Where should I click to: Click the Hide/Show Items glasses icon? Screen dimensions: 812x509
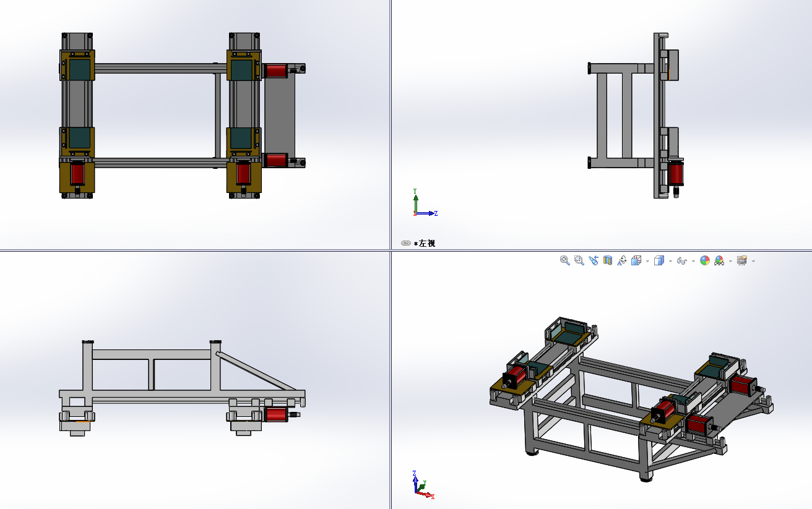682,260
